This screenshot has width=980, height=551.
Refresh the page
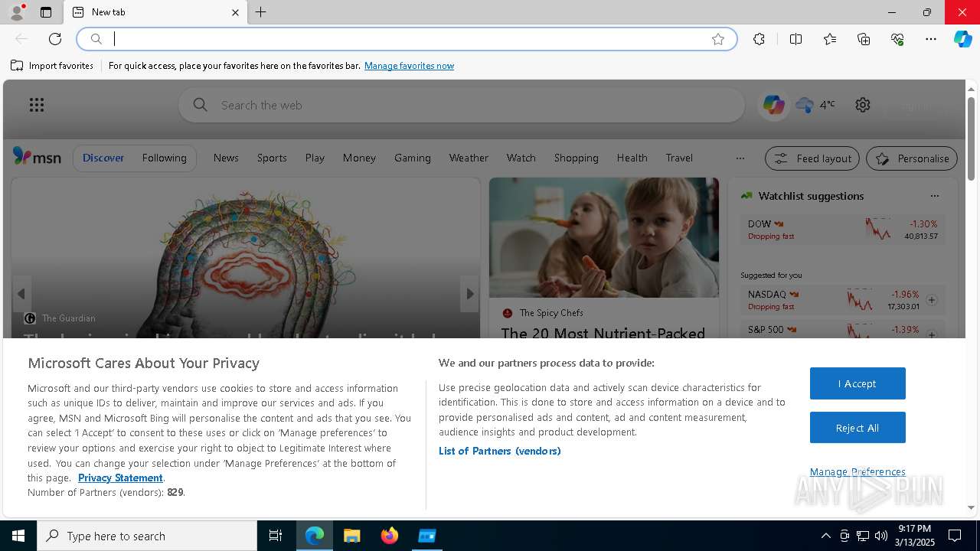pos(55,39)
